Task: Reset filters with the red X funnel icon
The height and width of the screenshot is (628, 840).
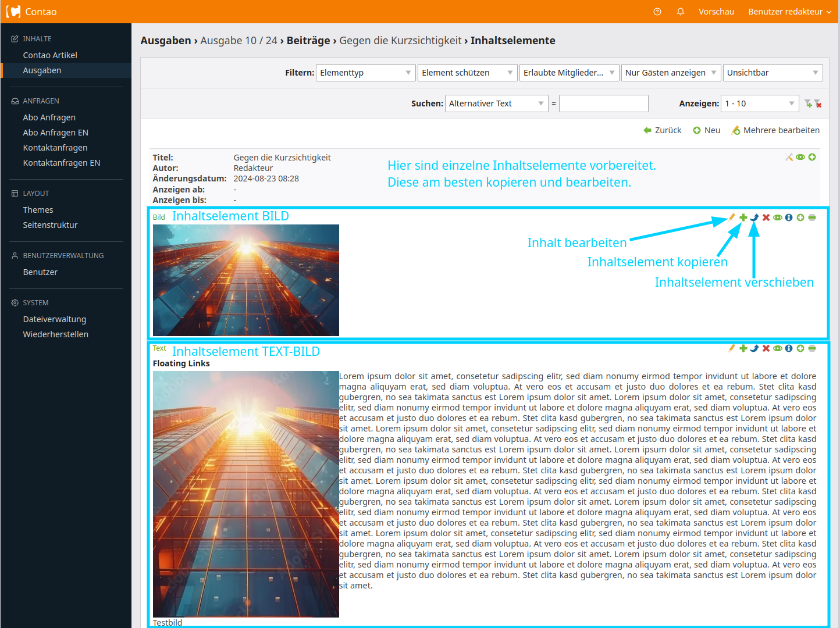Action: coord(818,104)
